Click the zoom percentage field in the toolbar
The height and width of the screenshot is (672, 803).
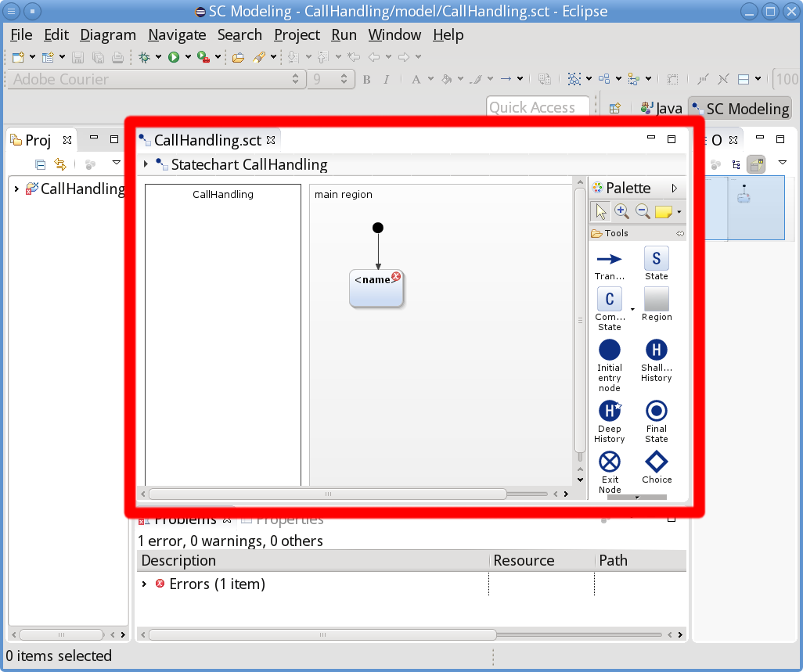point(786,79)
